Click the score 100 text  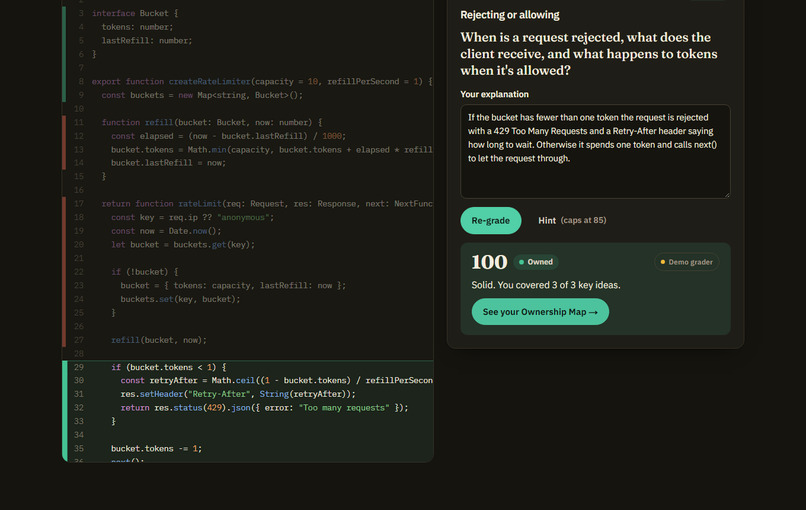tap(489, 262)
